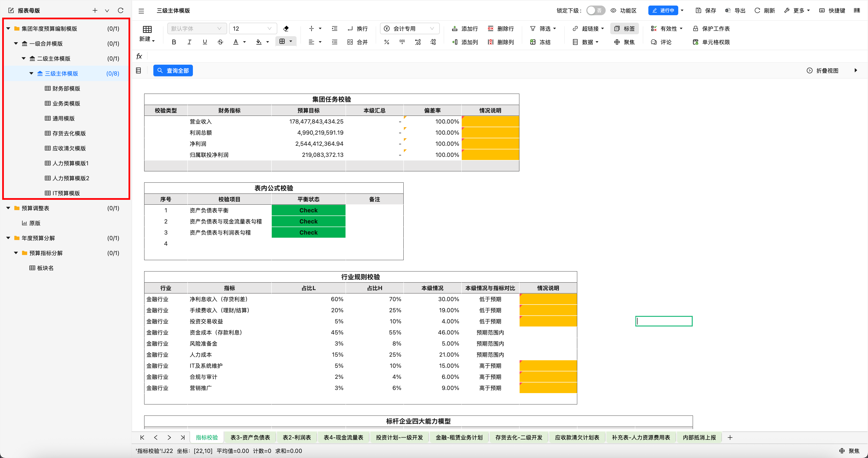The width and height of the screenshot is (868, 458).
Task: Click the bold formatting icon
Action: (174, 42)
